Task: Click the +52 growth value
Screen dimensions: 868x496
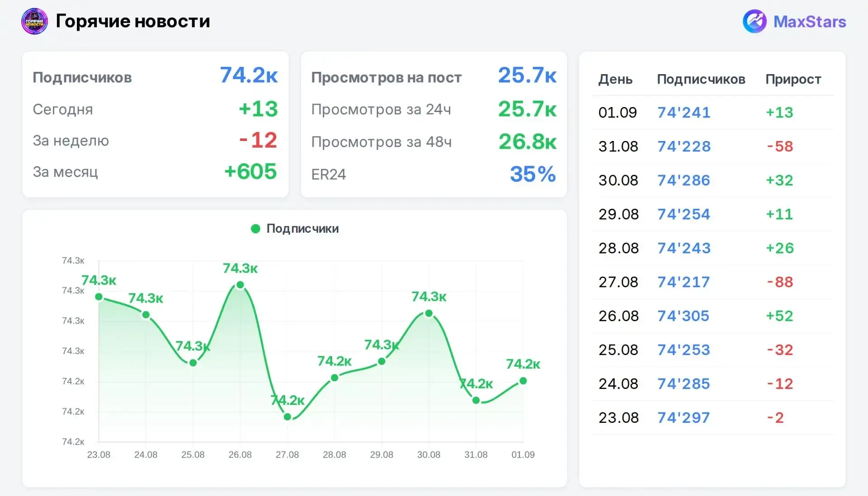Action: point(779,316)
